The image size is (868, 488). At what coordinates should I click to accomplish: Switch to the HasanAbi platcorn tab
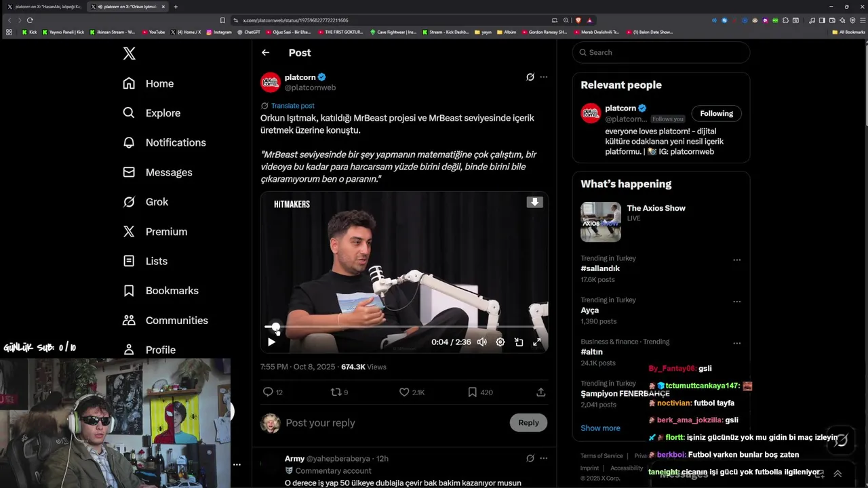45,7
